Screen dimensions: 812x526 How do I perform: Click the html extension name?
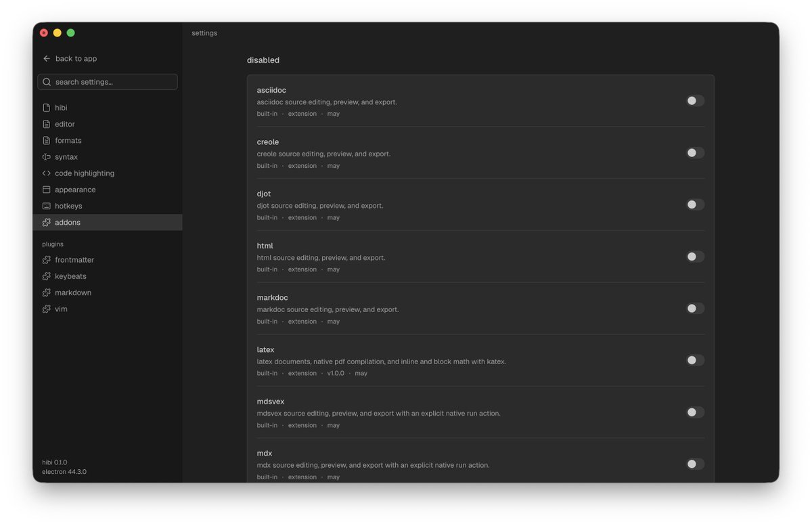[265, 246]
